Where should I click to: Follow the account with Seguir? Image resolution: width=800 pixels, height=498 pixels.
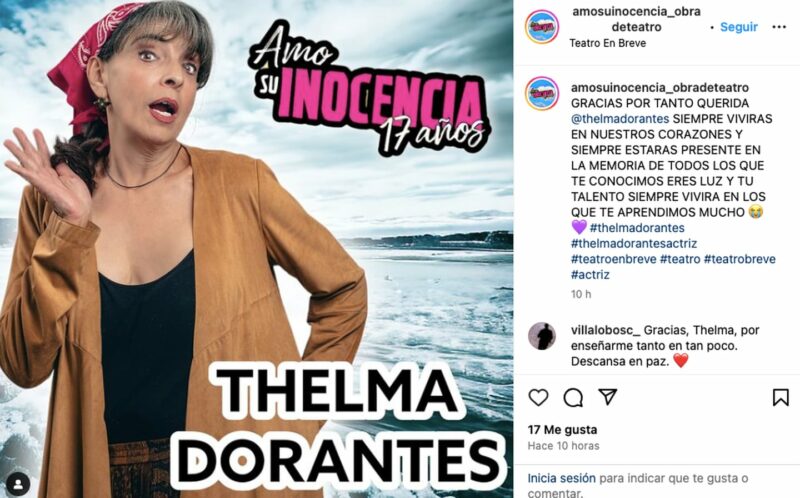(x=739, y=27)
